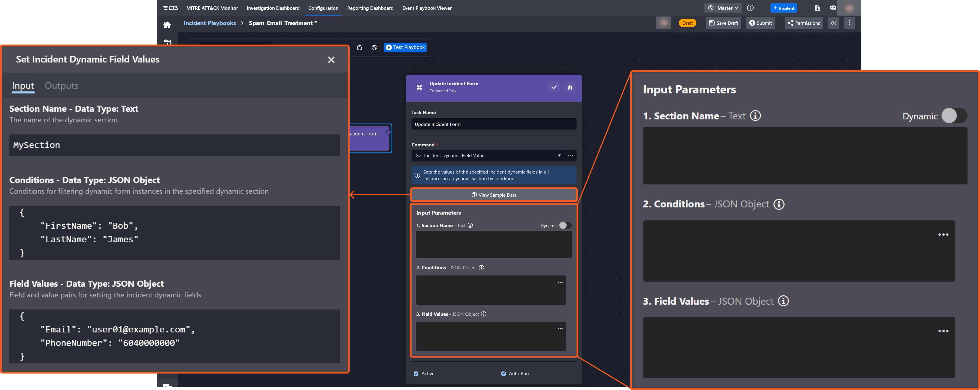Follow the Incident Playbooks breadcrumb link
The image size is (980, 390).
(x=209, y=23)
